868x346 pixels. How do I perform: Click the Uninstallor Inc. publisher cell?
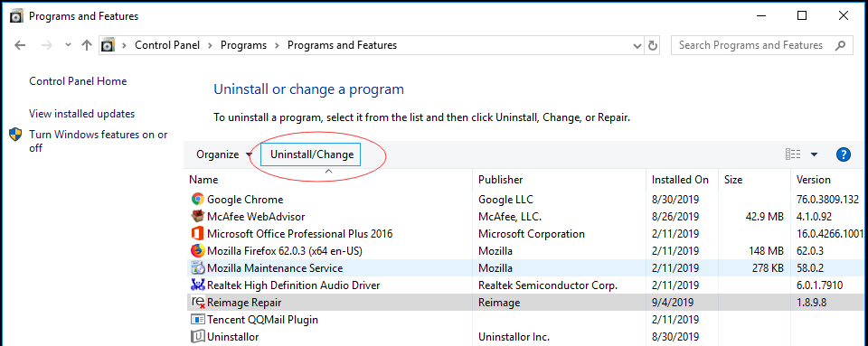pos(514,337)
